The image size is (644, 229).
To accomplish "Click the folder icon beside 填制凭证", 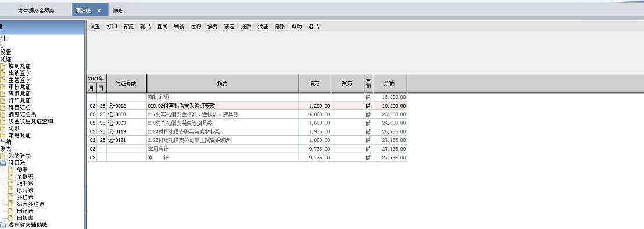I will 3,66.
